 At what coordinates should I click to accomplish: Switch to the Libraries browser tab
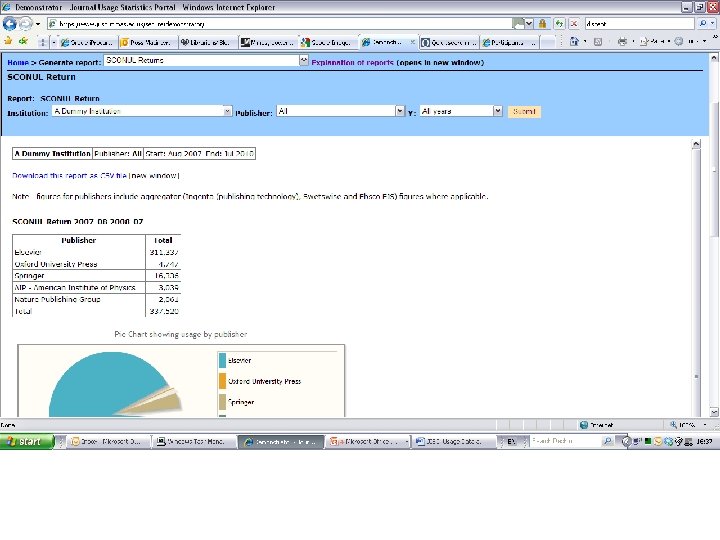[208, 42]
